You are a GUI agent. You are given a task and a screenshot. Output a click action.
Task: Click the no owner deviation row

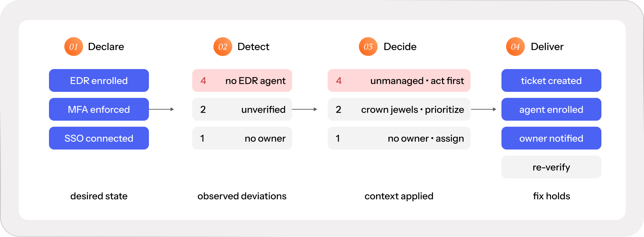tap(242, 138)
